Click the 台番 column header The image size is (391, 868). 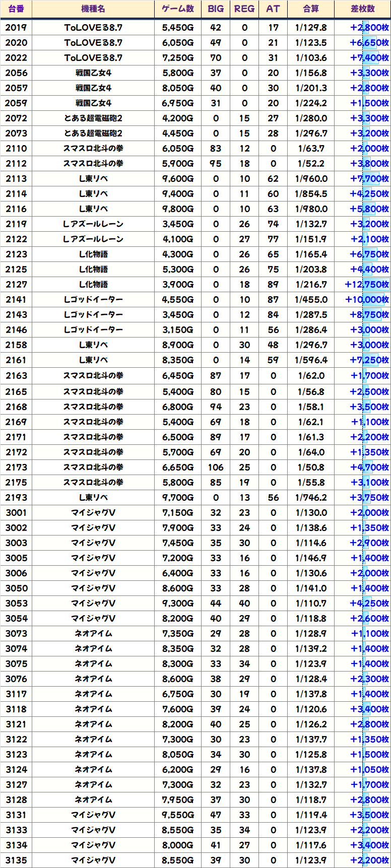16,9
